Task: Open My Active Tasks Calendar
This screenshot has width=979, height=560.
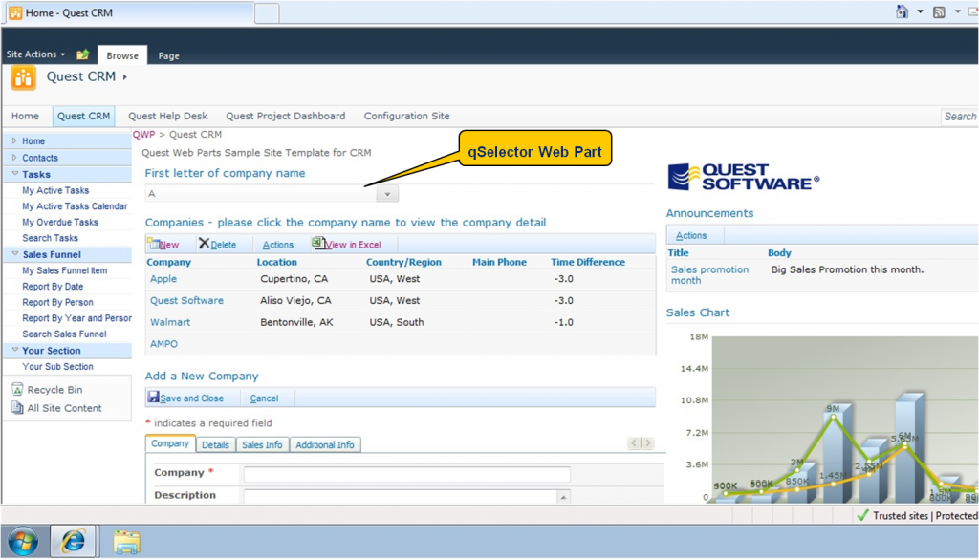Action: pyautogui.click(x=75, y=206)
